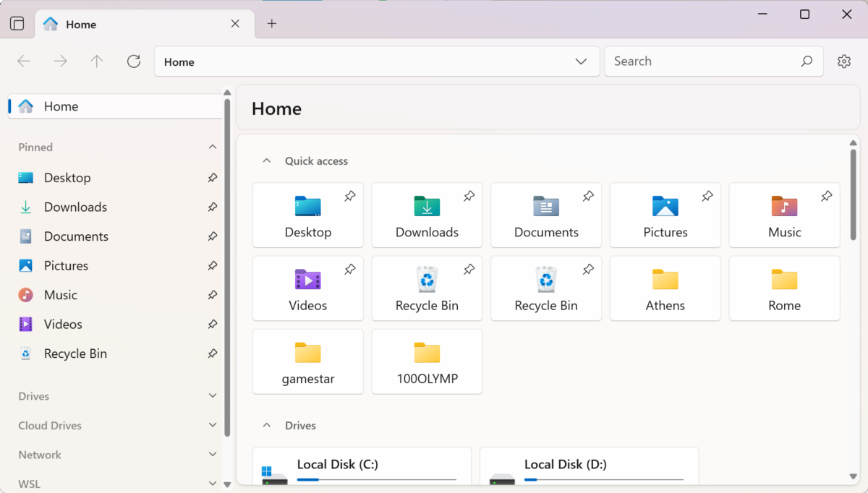
Task: Collapse the Quick access section
Action: [266, 160]
